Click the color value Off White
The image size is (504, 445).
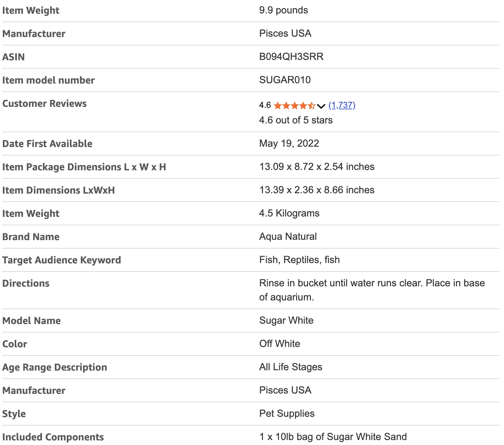[280, 344]
